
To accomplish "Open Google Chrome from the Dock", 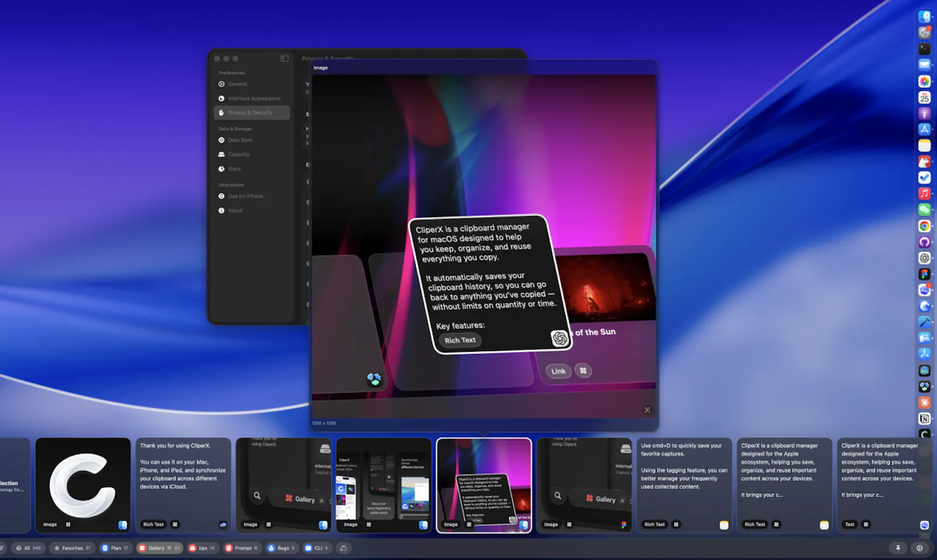I will pos(924,226).
